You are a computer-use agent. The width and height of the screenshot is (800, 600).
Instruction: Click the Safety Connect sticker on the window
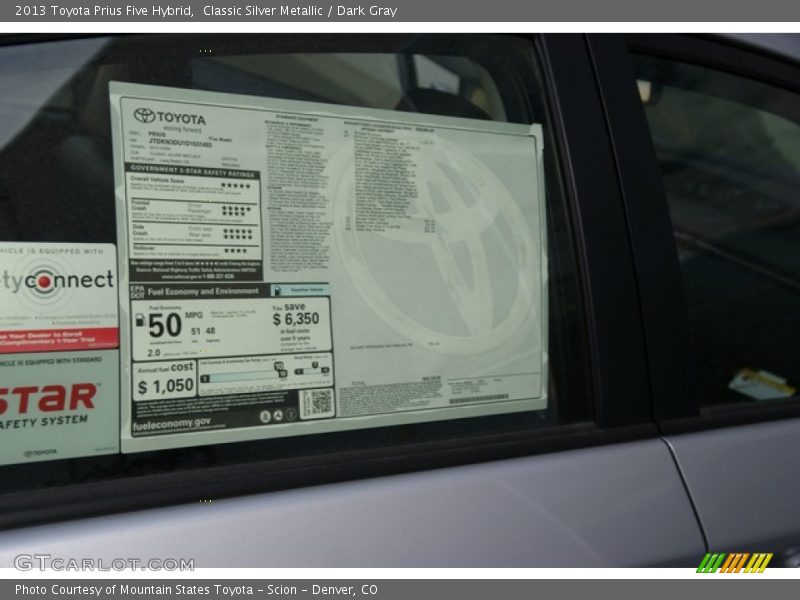58,297
